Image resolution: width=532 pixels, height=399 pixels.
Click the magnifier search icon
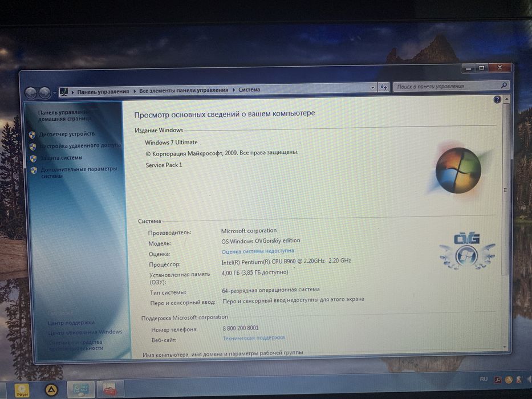click(x=504, y=85)
